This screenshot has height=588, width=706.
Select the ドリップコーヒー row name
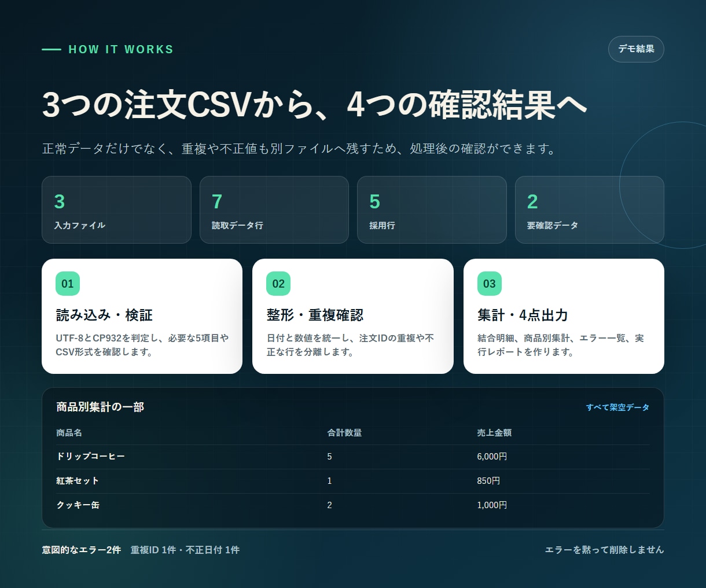pos(90,457)
